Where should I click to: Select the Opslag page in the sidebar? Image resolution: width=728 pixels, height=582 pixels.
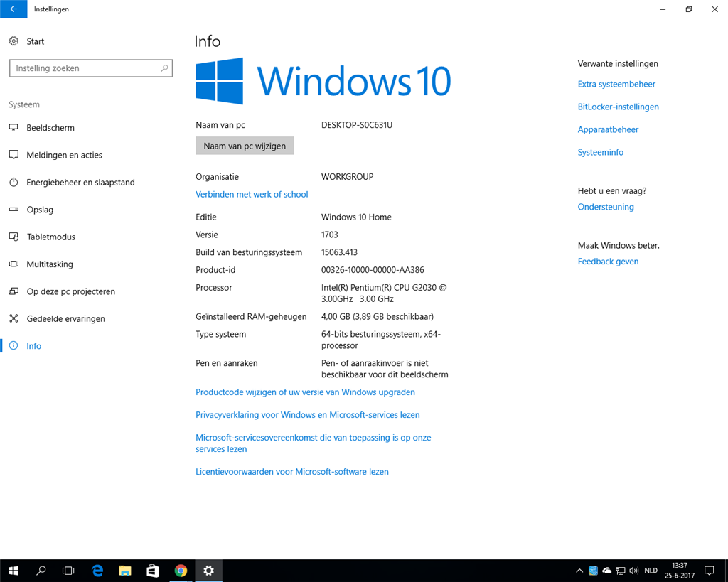point(31,210)
